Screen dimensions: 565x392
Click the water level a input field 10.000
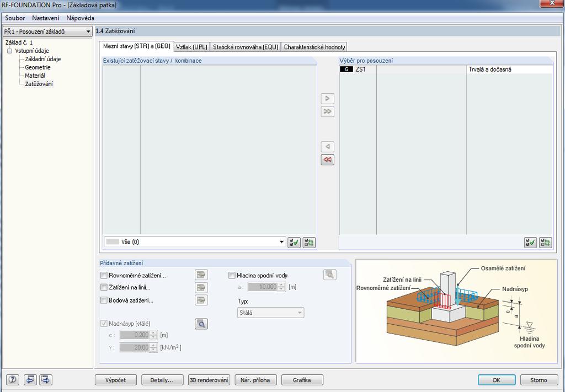click(263, 287)
